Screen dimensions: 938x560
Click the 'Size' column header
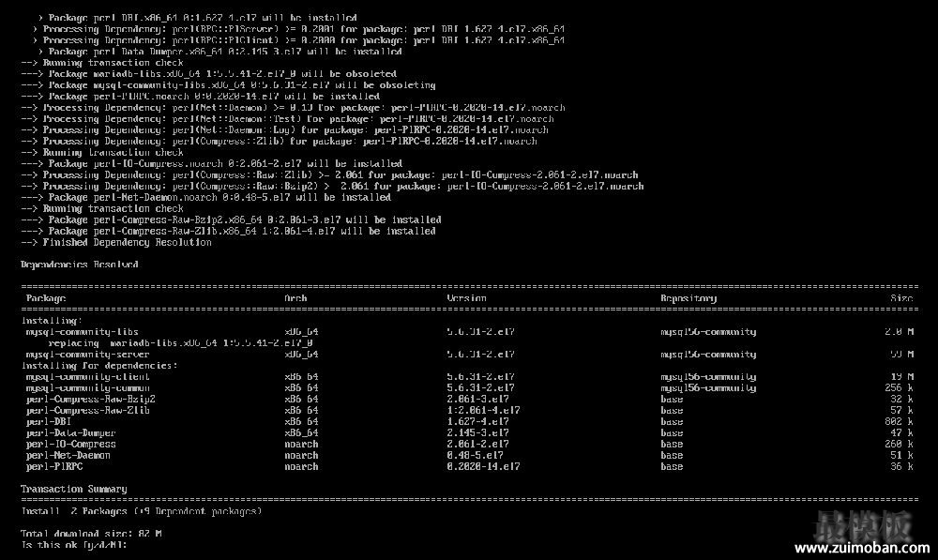901,298
